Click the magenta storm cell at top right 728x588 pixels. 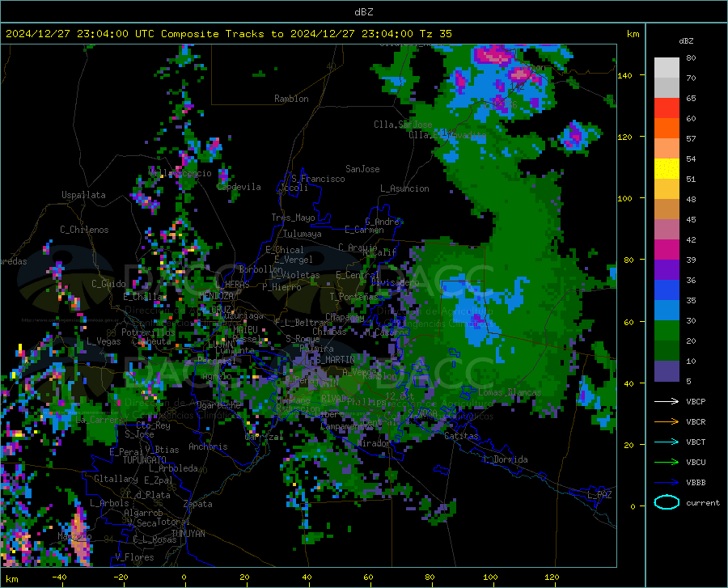492,55
